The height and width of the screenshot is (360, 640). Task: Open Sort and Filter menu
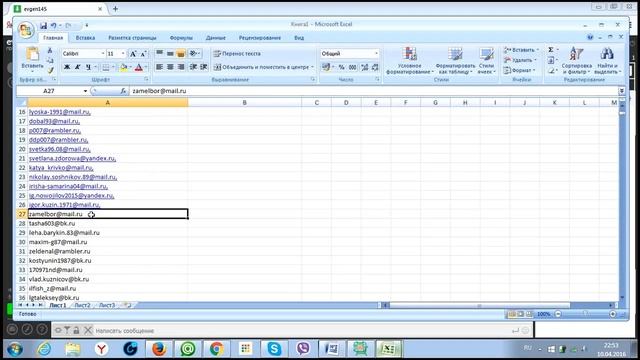576,60
